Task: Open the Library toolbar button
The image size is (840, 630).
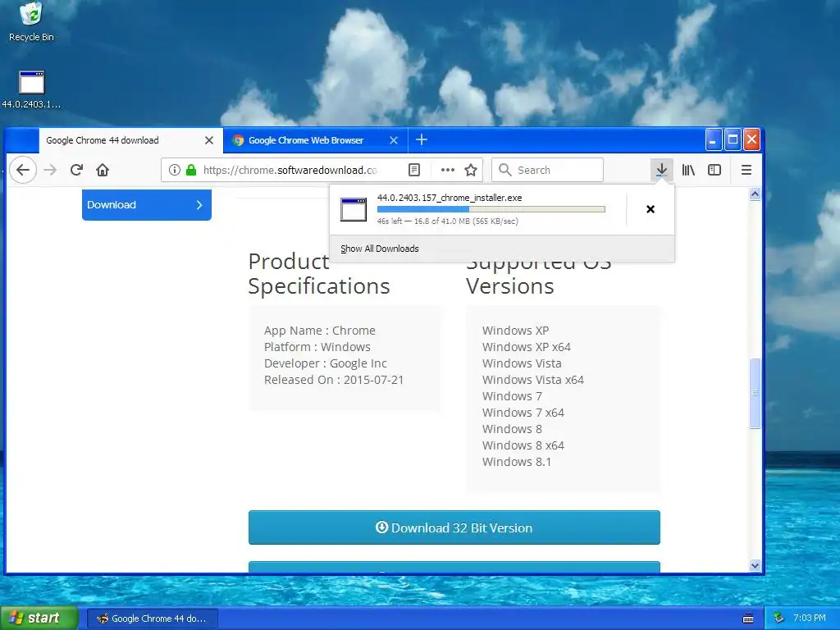Action: click(688, 170)
